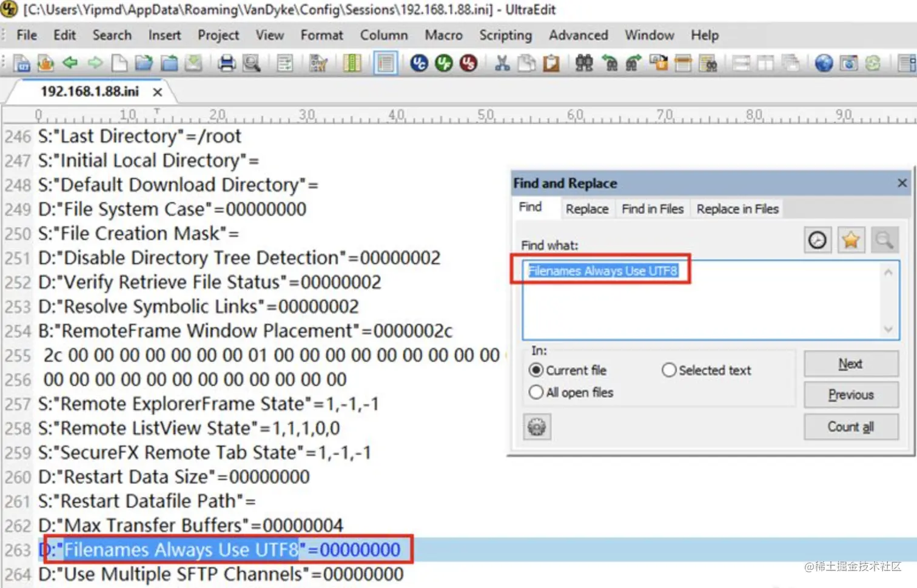
Task: Click the highlighted line numbers toolbar icon
Action: click(385, 63)
